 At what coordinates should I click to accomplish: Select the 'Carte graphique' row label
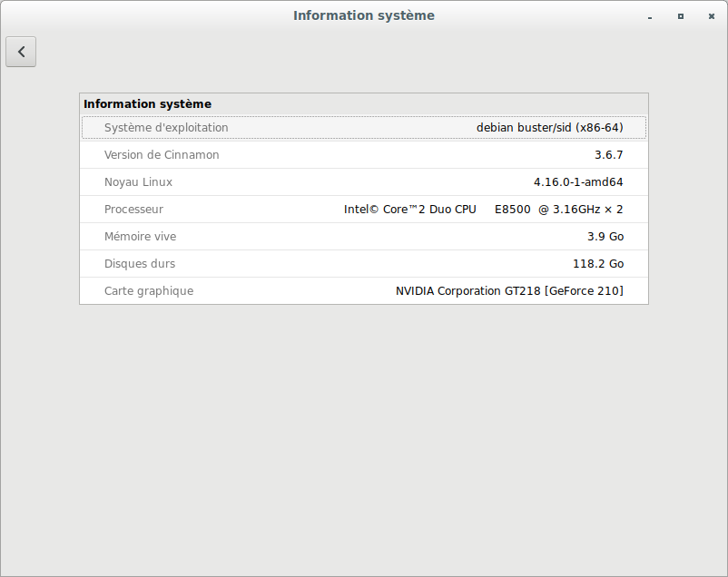tap(149, 291)
